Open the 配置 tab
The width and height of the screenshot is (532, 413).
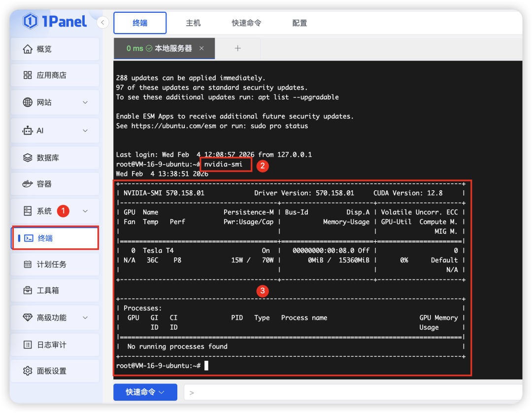(x=299, y=23)
